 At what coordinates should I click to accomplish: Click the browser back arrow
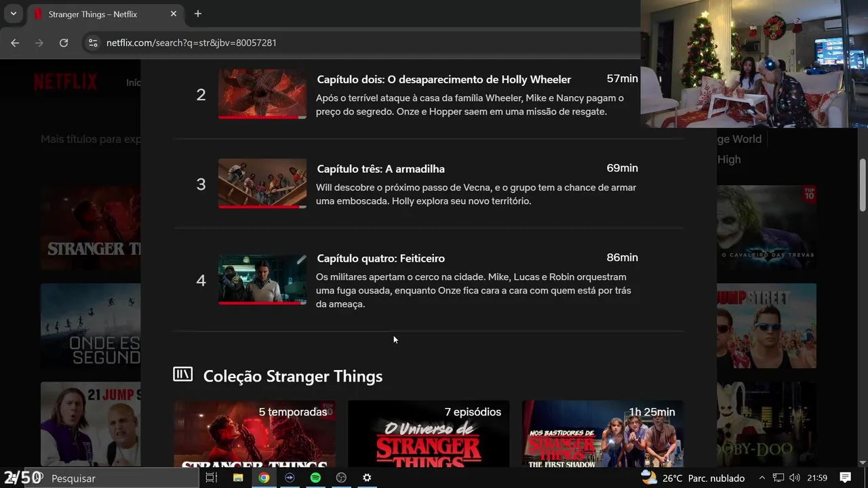15,43
